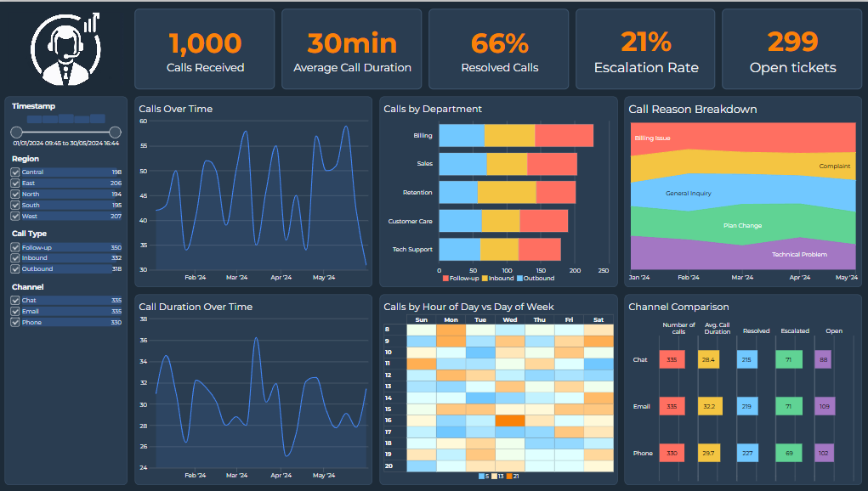868x491 pixels.
Task: Toggle the Email channel checkbox
Action: tap(15, 311)
